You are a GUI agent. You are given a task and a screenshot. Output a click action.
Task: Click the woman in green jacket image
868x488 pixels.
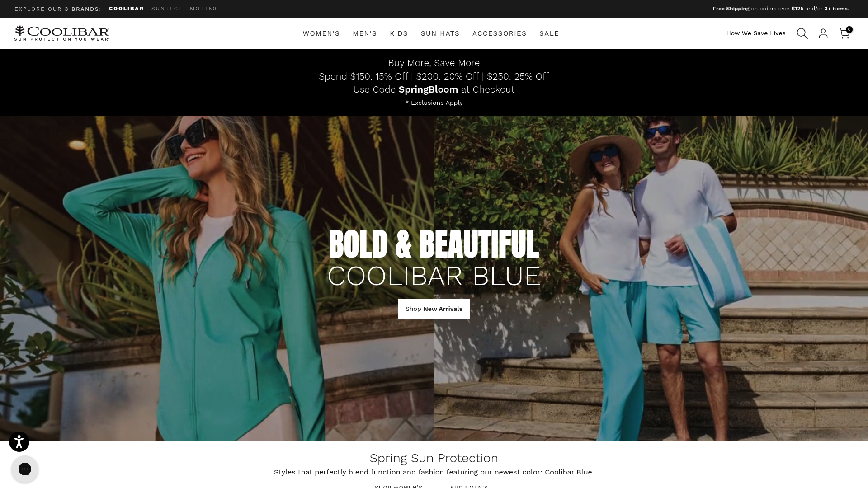[217, 278]
